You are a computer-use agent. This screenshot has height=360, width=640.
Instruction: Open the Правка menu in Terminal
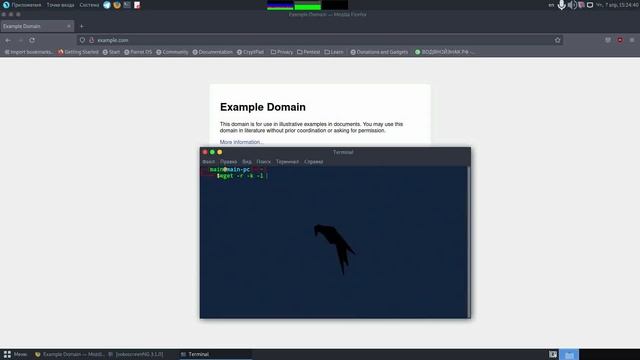pos(229,162)
